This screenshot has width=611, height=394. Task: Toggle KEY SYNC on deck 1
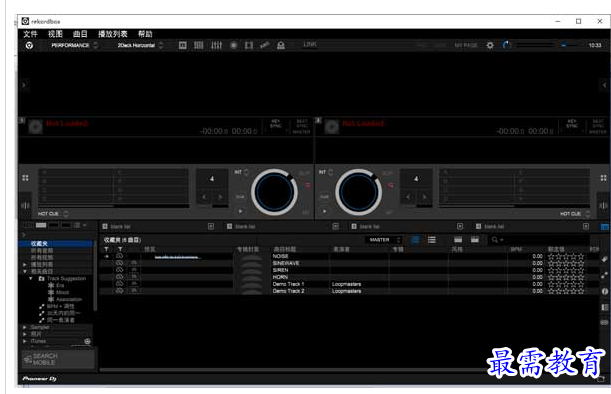(x=276, y=124)
